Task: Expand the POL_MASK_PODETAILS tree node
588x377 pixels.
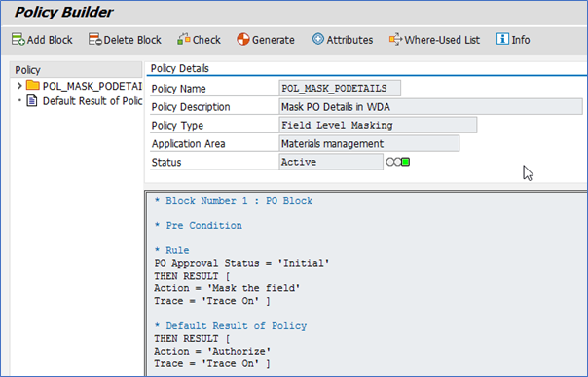Action: coord(19,86)
